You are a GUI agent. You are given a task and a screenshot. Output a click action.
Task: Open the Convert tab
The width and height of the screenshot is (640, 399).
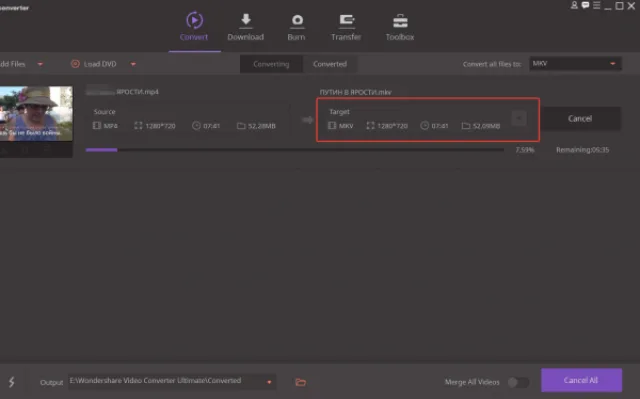194,27
